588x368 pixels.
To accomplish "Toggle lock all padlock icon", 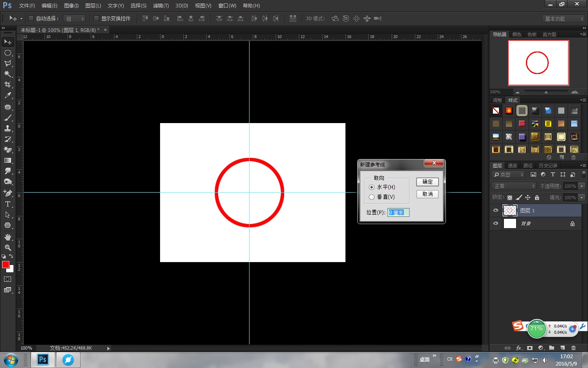I will [x=537, y=197].
